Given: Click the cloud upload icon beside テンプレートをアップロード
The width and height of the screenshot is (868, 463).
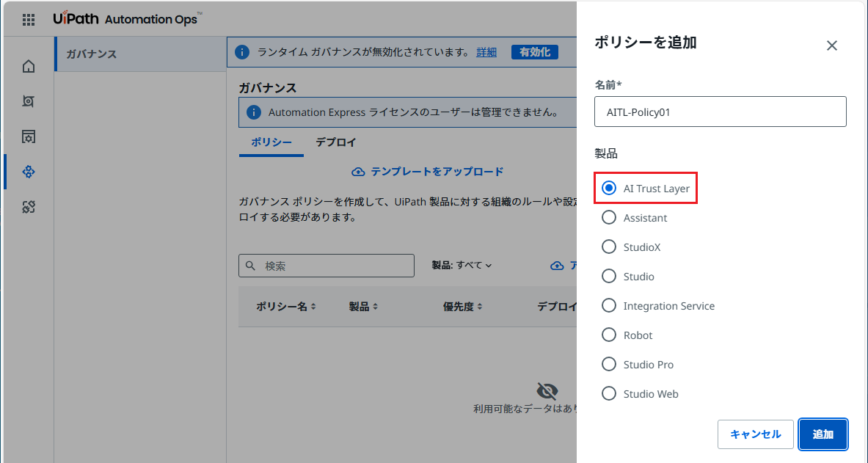Looking at the screenshot, I should [358, 172].
